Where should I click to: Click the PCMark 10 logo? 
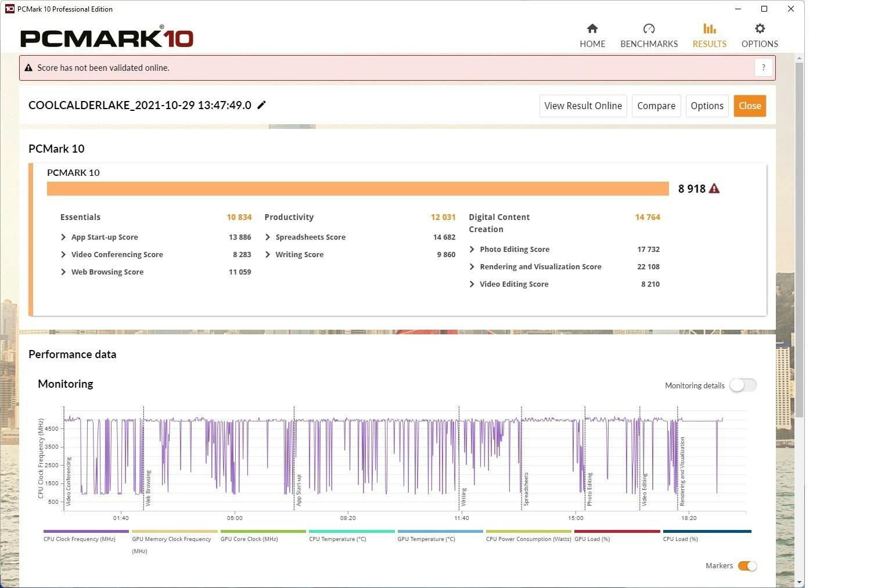(107, 38)
